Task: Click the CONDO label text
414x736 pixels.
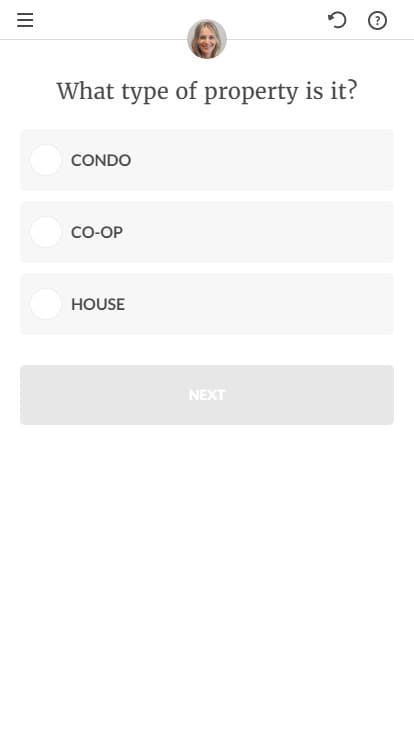Action: point(101,160)
